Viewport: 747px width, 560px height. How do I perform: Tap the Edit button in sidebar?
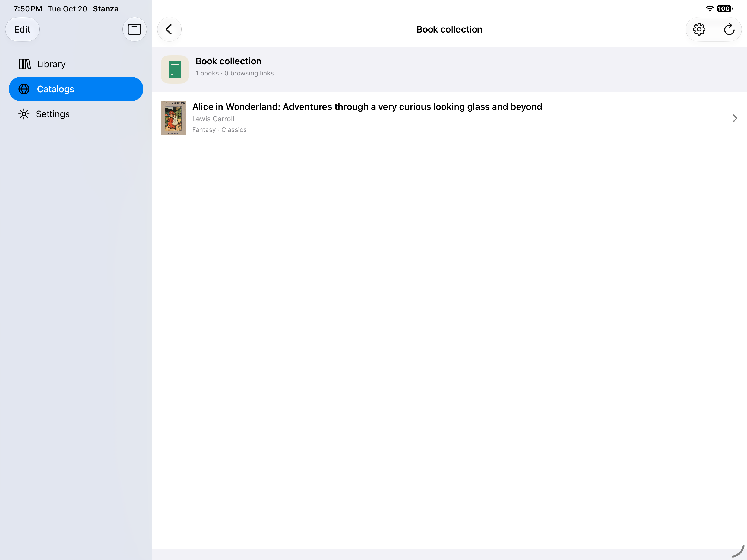pyautogui.click(x=22, y=29)
